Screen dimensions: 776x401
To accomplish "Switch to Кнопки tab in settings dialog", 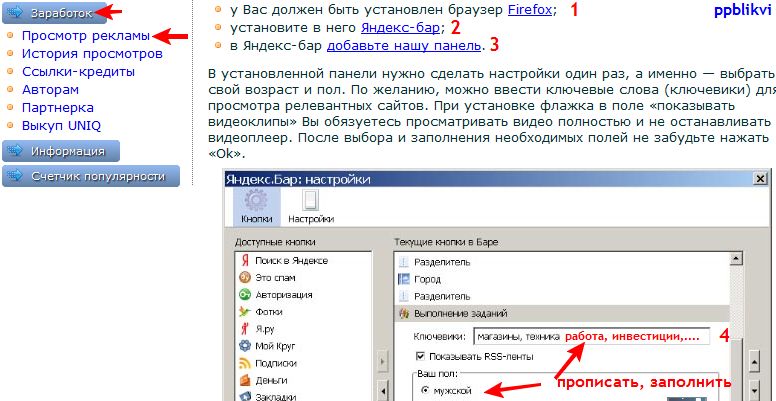I will 257,207.
